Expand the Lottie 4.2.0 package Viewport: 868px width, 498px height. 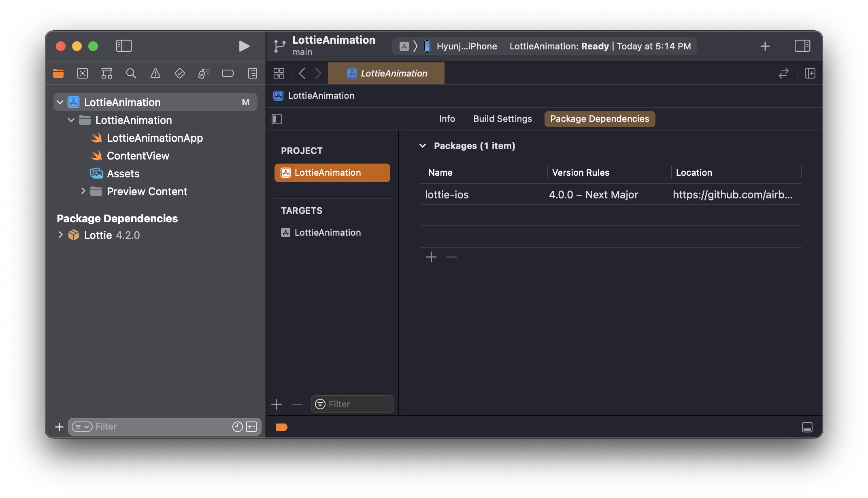coord(60,235)
